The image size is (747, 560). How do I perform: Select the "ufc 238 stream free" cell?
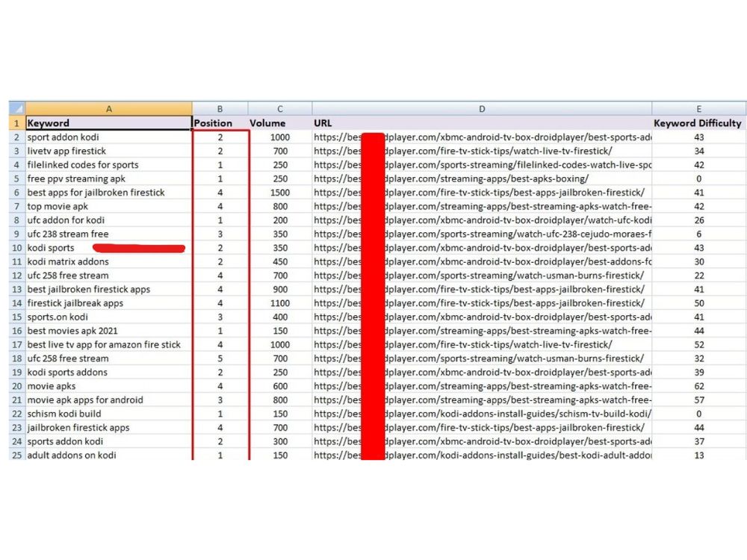pos(108,234)
